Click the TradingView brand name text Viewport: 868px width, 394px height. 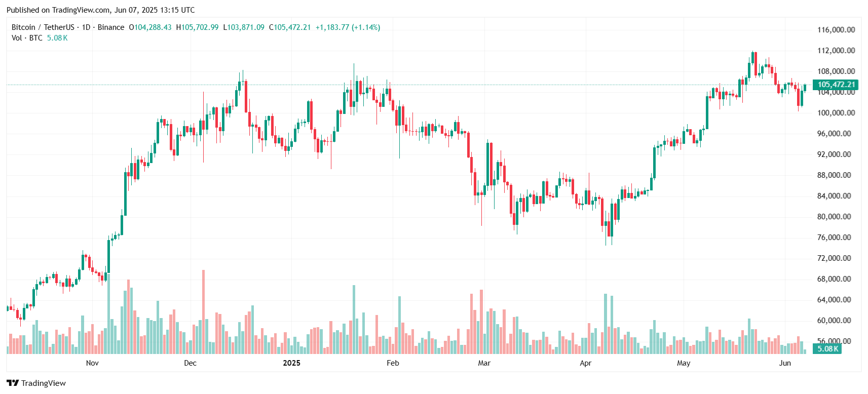pos(44,383)
